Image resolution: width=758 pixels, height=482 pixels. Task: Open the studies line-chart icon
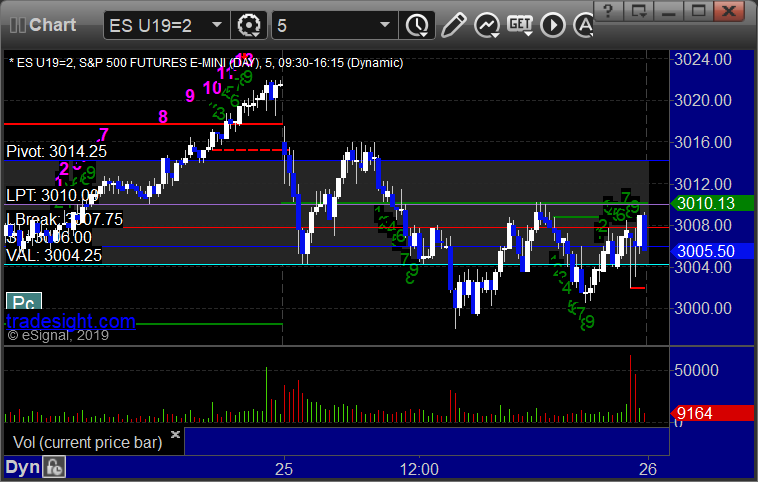[x=486, y=25]
